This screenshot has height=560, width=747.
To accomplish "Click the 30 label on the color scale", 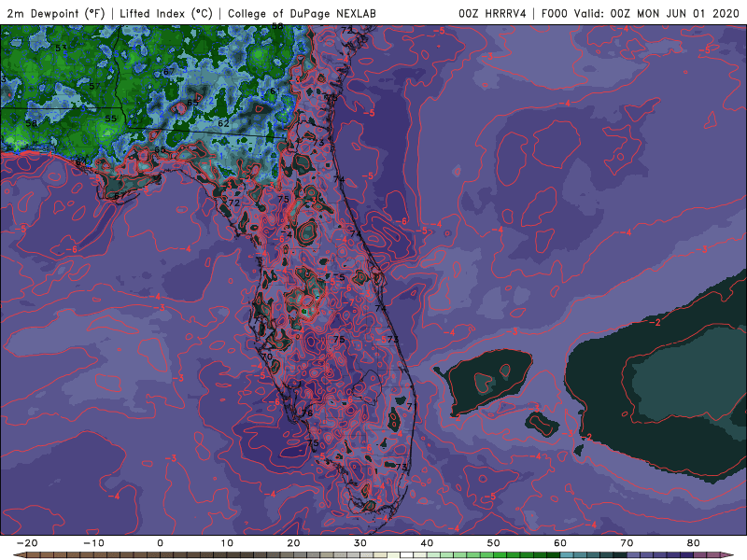I will (360, 543).
